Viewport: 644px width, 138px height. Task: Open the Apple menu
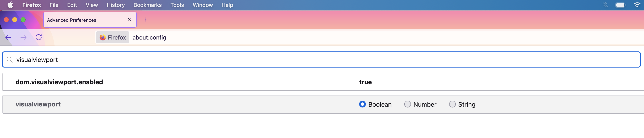10,5
